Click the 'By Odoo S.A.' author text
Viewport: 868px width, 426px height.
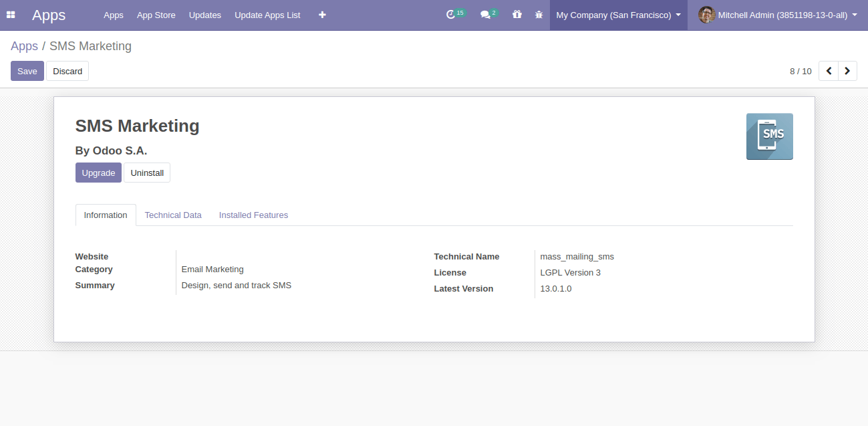[x=111, y=150]
